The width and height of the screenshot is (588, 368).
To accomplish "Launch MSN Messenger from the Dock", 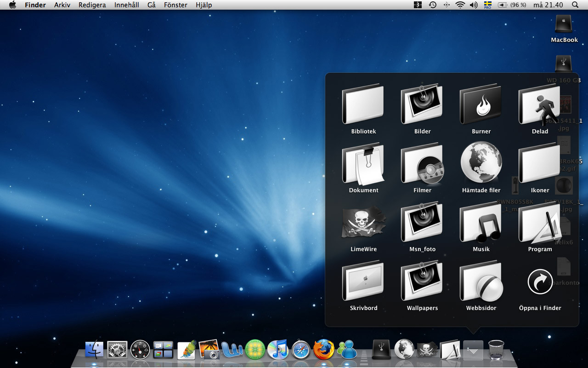I will [347, 350].
